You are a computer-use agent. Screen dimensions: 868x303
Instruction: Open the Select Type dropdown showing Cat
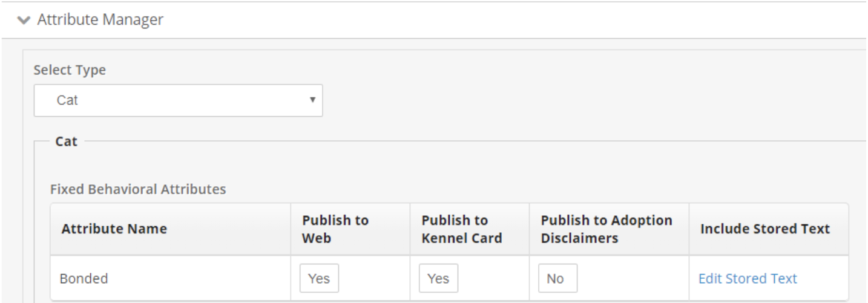click(178, 100)
